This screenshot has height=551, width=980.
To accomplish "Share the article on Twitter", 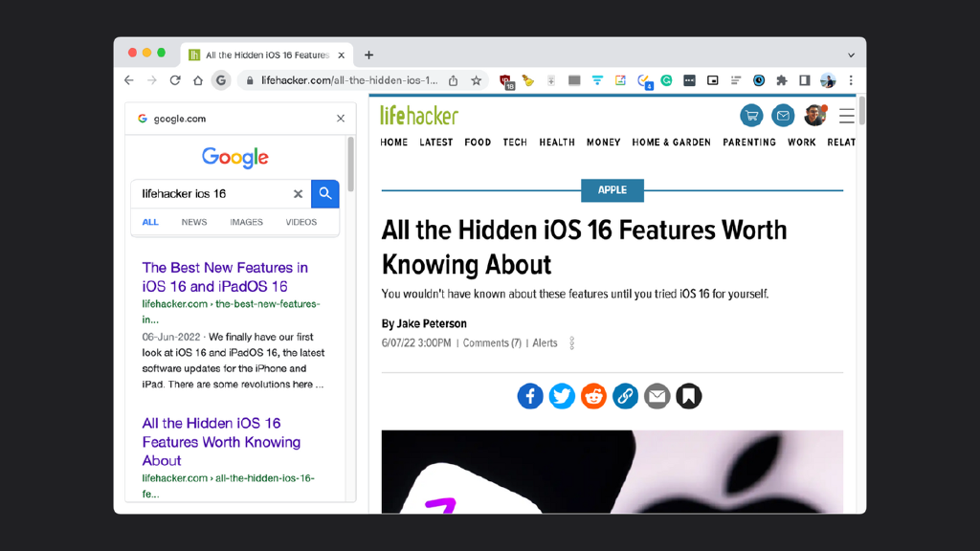I will [562, 396].
